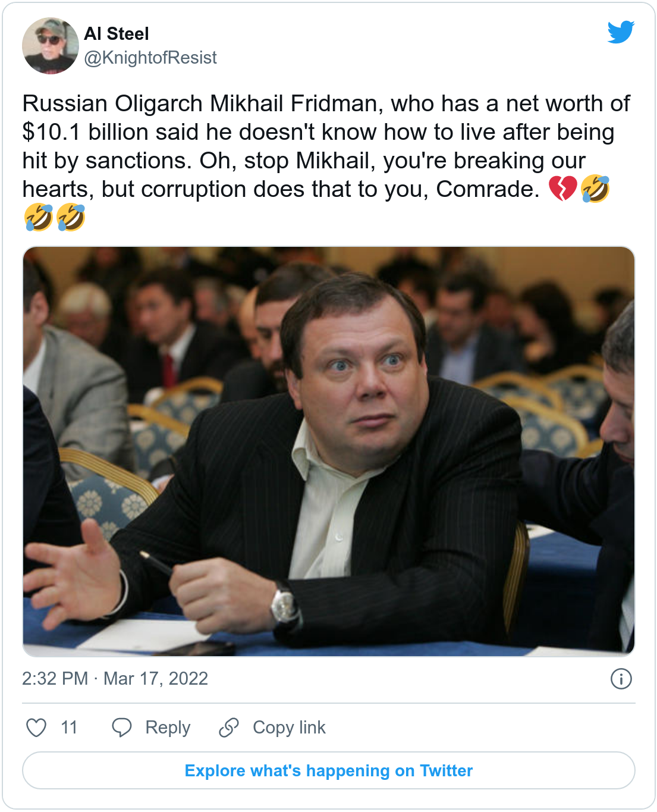The height and width of the screenshot is (812, 657).
Task: Click the chain link copy icon
Action: tap(229, 727)
